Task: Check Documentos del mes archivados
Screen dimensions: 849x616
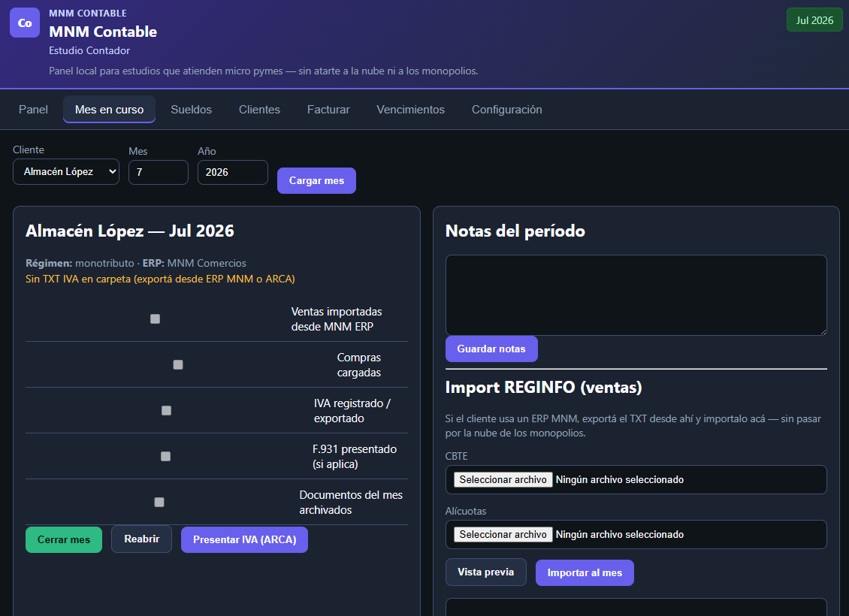Action: tap(159, 503)
